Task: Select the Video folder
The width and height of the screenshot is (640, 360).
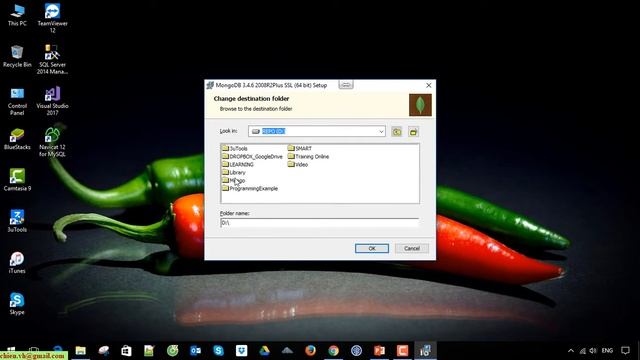Action: [298, 164]
